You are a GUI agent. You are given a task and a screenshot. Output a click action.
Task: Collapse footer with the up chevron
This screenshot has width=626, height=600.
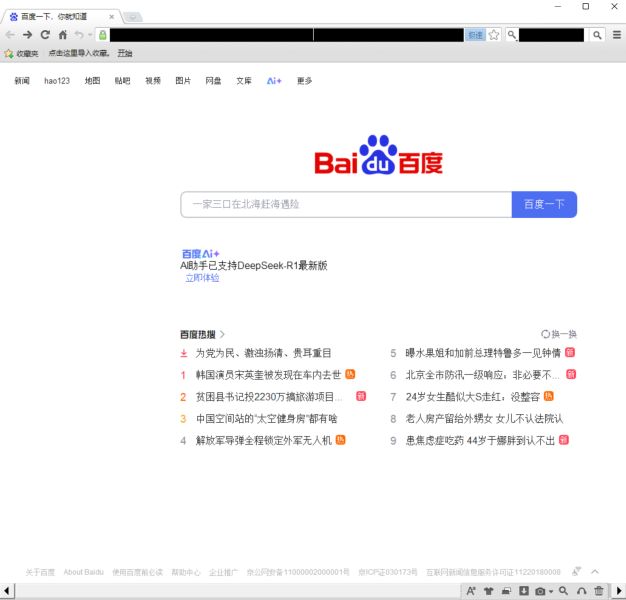[x=595, y=572]
